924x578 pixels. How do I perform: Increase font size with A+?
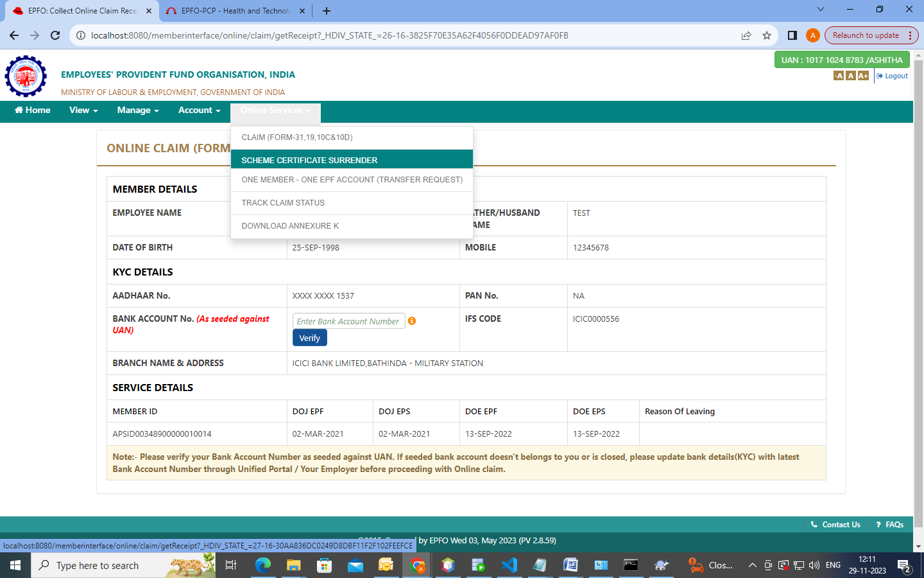tap(863, 76)
